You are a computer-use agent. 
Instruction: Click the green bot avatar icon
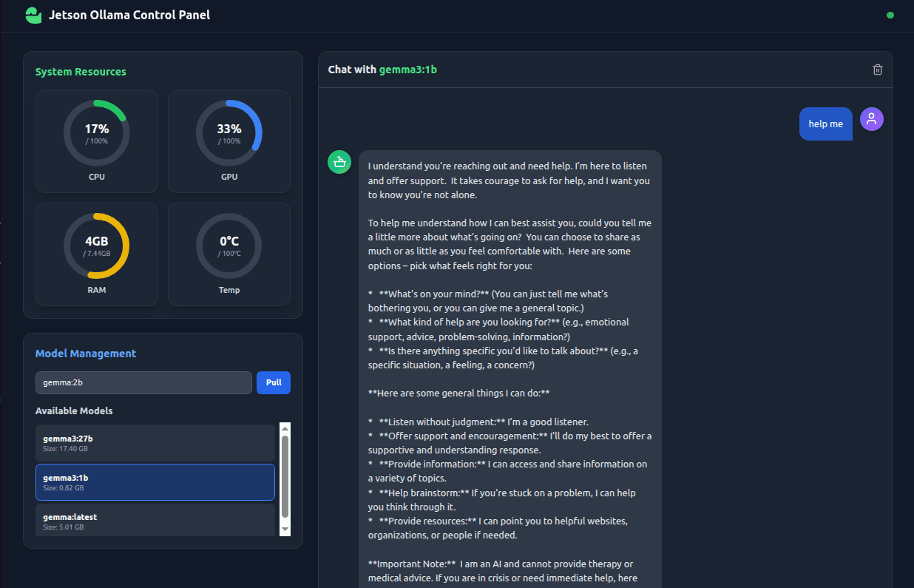pyautogui.click(x=339, y=162)
